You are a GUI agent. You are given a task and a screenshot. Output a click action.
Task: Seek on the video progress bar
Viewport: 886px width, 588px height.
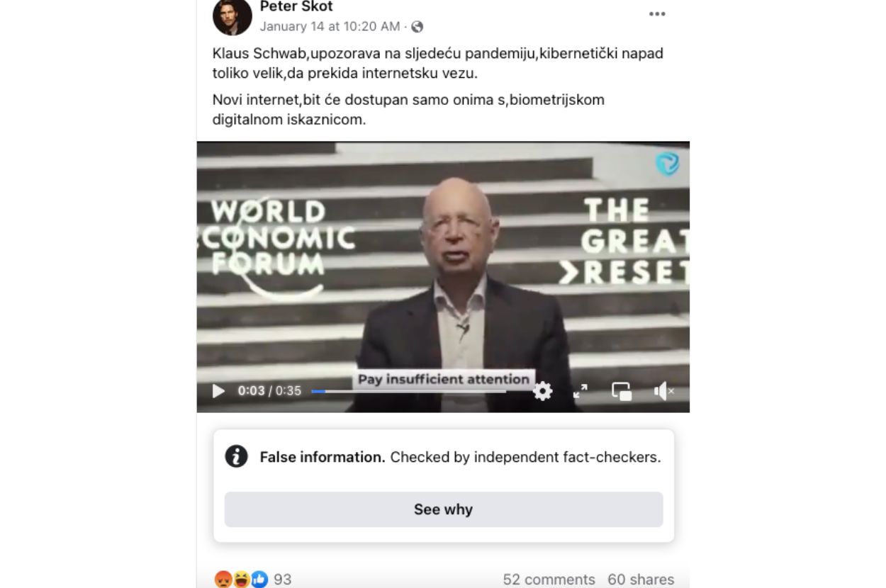[408, 391]
